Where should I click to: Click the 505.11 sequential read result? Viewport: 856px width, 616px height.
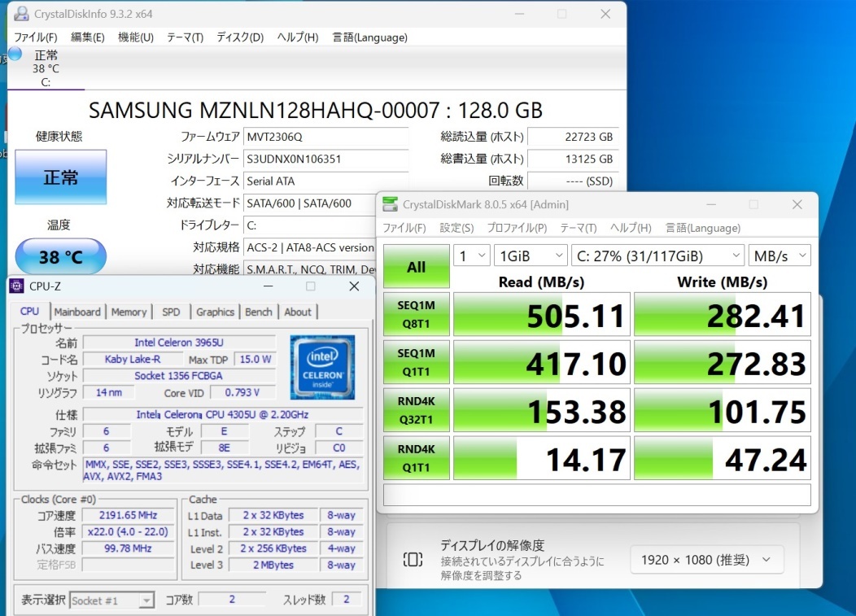click(542, 315)
